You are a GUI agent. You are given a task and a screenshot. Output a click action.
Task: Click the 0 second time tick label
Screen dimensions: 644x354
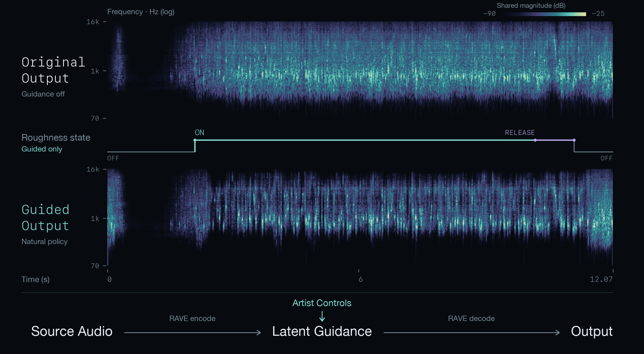(109, 279)
